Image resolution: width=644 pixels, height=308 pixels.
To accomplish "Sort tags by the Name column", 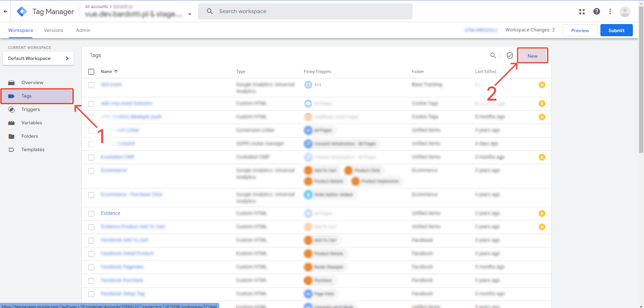I will click(109, 72).
